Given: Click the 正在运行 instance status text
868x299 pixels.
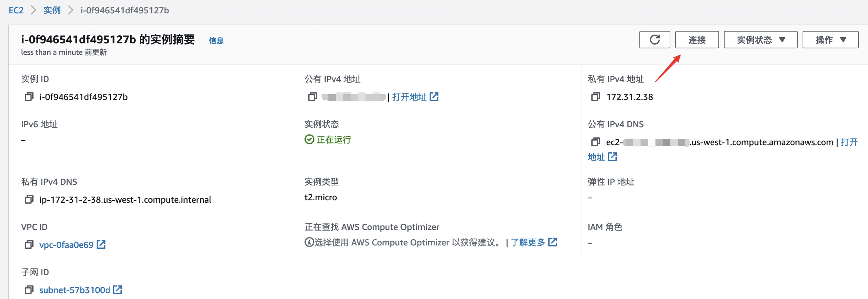Looking at the screenshot, I should coord(334,140).
